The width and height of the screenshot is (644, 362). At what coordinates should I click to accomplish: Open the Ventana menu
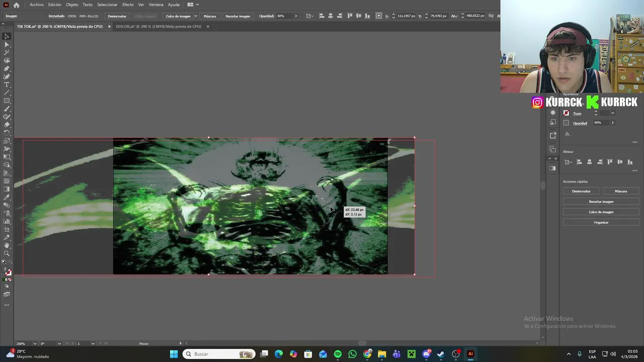(x=156, y=5)
